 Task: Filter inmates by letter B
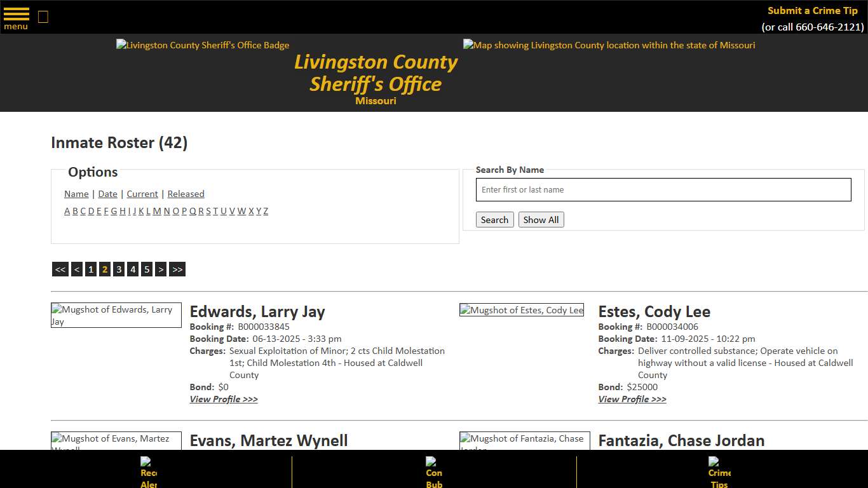point(75,210)
